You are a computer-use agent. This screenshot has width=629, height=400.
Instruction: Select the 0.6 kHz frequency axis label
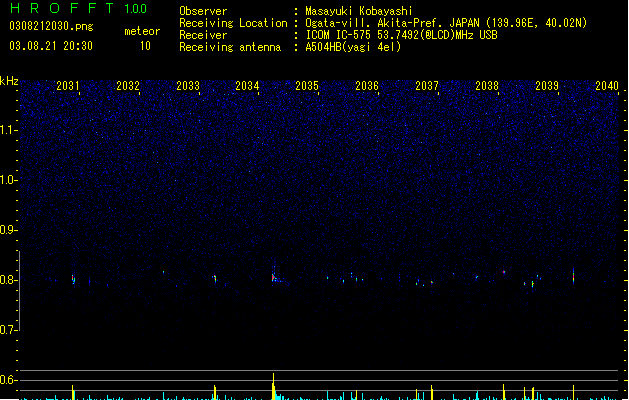click(x=8, y=380)
